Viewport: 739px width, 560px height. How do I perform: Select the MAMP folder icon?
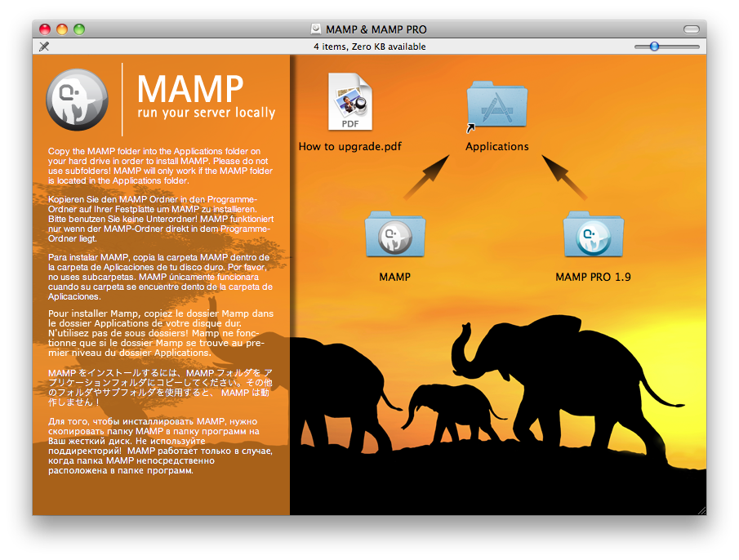click(395, 234)
